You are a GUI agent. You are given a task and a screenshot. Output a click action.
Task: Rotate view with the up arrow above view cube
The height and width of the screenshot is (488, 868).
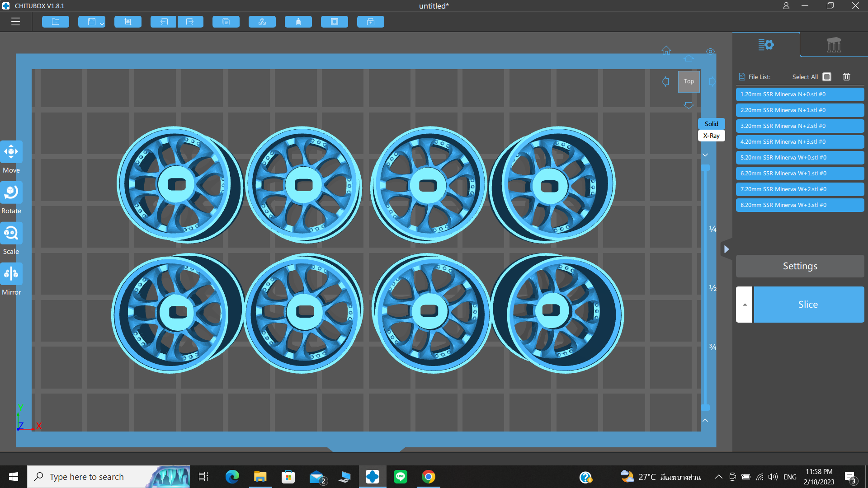[689, 58]
